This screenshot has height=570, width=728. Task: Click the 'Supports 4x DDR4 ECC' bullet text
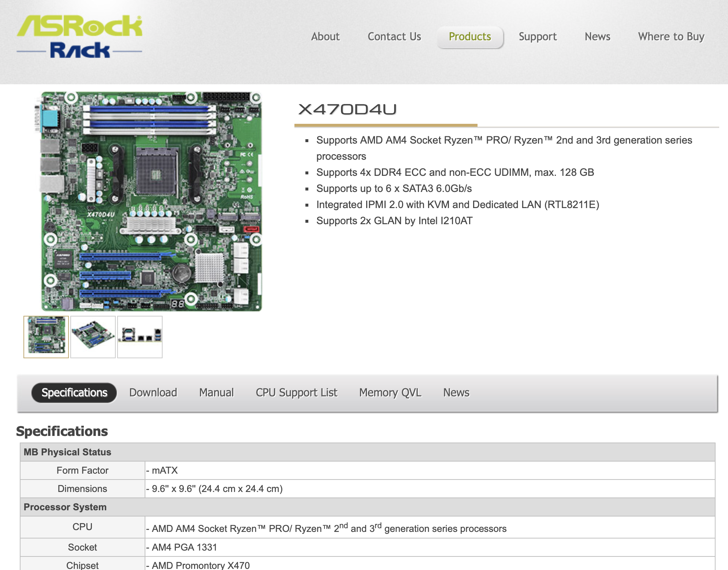pyautogui.click(x=455, y=173)
